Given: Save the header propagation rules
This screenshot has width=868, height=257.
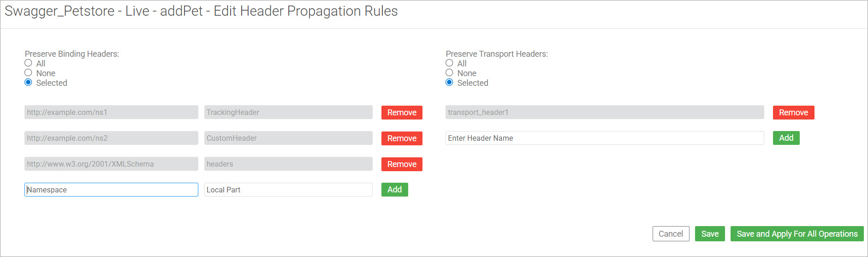Looking at the screenshot, I should pyautogui.click(x=710, y=234).
